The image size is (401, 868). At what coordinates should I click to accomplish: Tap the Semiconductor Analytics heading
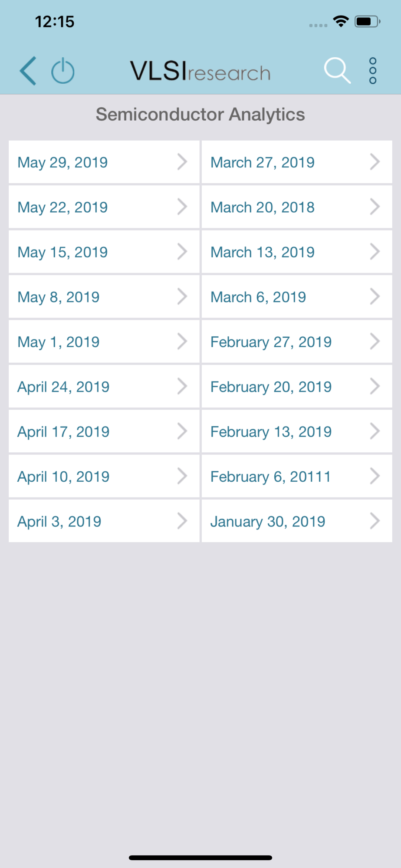(x=200, y=115)
